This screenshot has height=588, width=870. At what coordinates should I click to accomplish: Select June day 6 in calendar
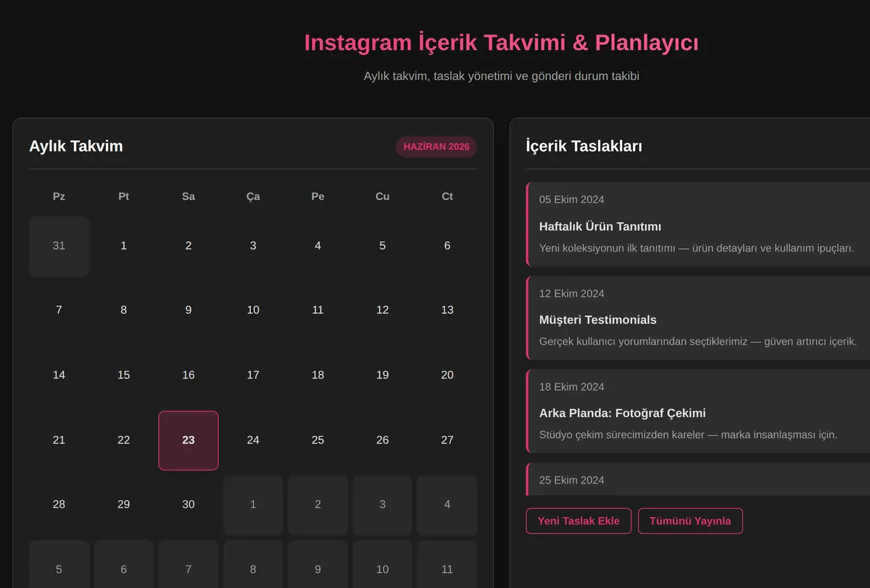[447, 246]
